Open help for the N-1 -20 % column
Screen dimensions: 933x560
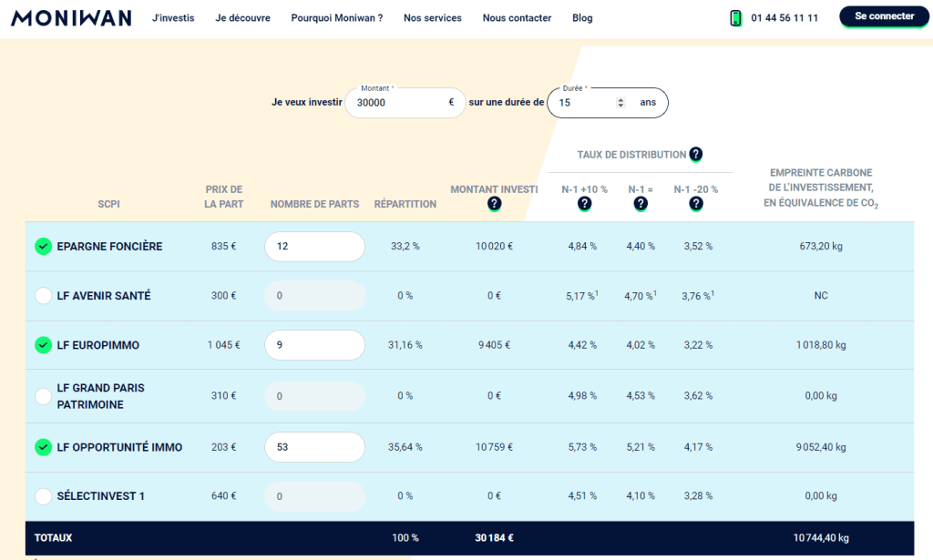pyautogui.click(x=696, y=204)
